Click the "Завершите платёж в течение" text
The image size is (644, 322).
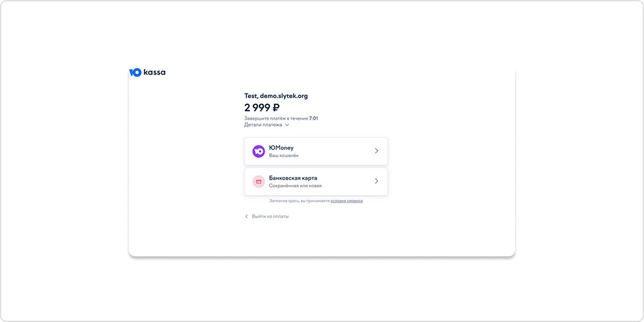276,118
